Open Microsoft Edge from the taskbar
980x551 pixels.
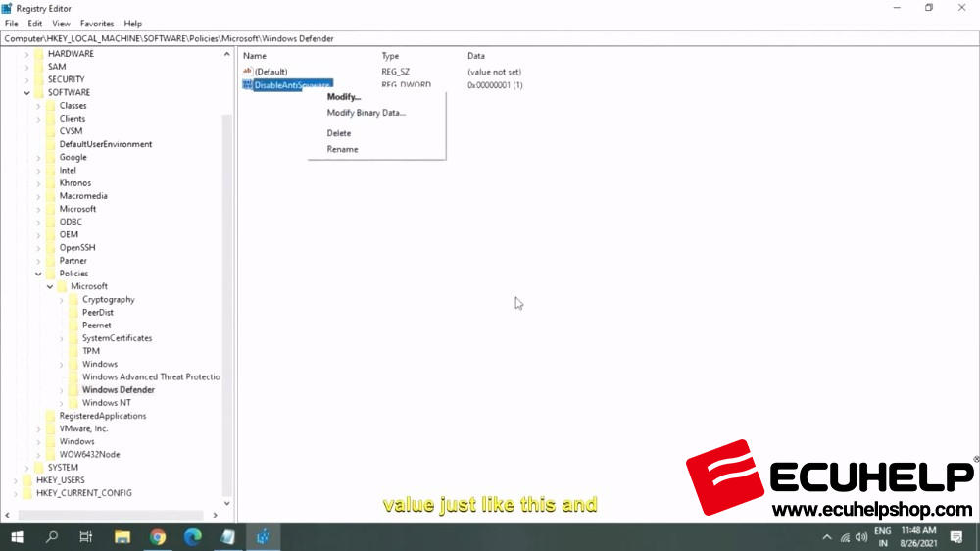pyautogui.click(x=192, y=536)
